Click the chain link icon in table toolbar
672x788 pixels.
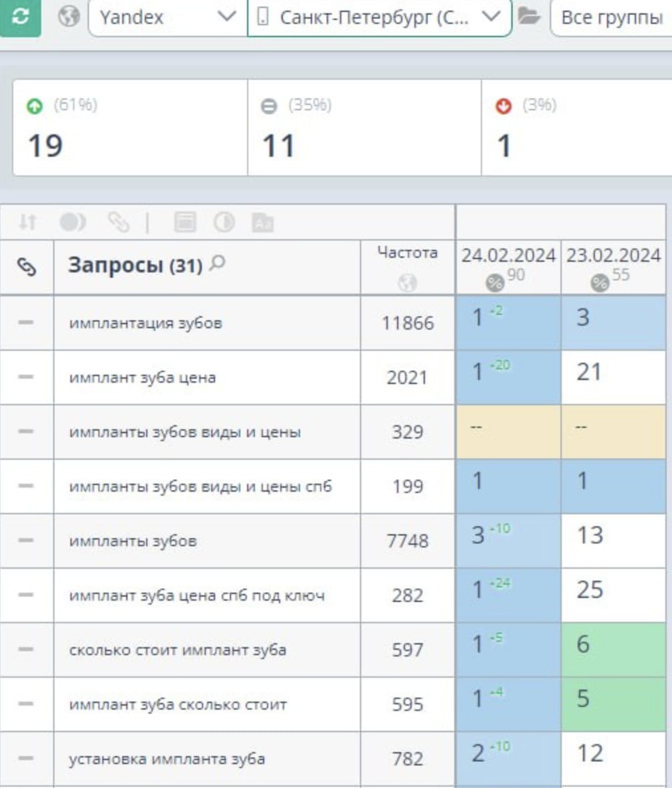coord(118,222)
